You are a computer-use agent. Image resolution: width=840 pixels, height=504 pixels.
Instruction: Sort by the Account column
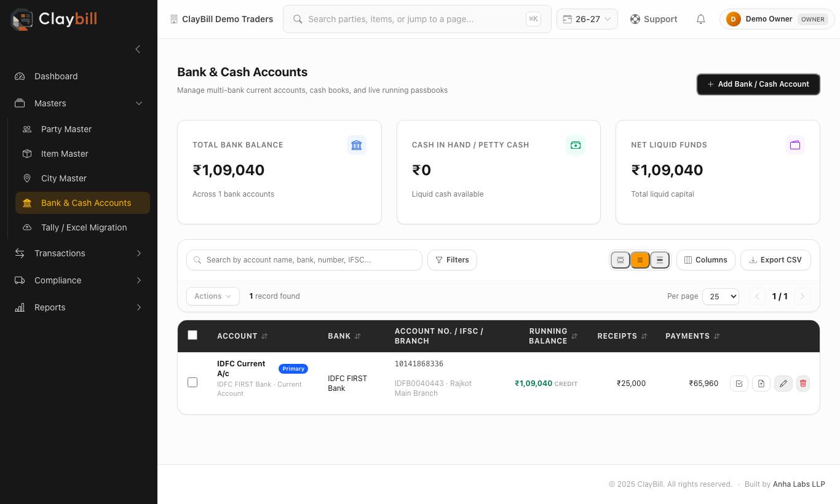[242, 336]
